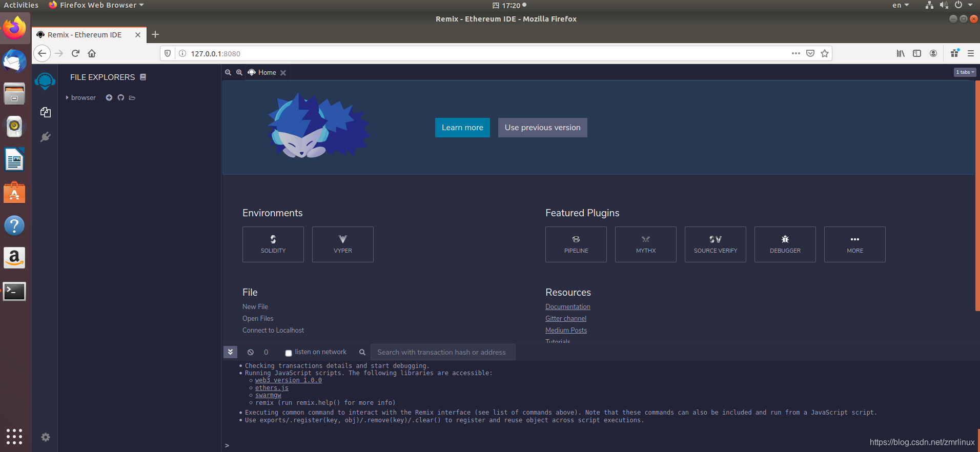Screen dimensions: 980x452
Task: Open the File Explorers sidebar icon
Action: click(x=46, y=112)
